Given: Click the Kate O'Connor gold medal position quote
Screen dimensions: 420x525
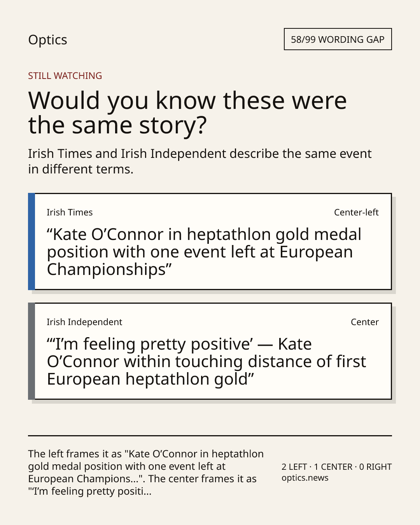Looking at the screenshot, I should 204,252.
